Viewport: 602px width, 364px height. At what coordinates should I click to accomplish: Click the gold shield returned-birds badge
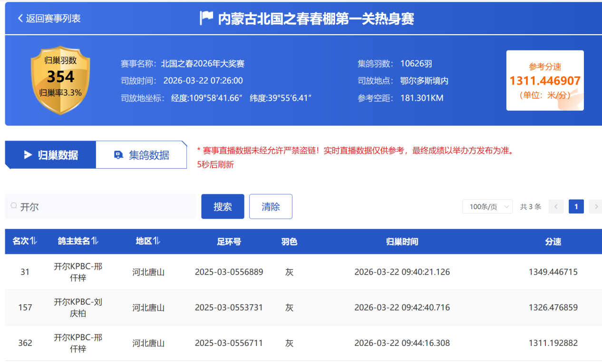(x=60, y=80)
